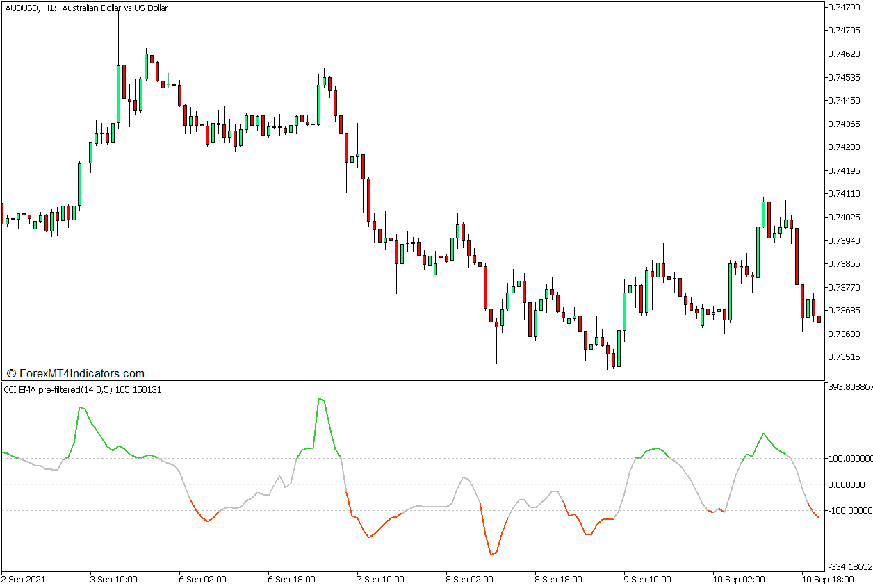Click the lowest orange CCI trough near 8 Sep 02:00

tap(493, 553)
